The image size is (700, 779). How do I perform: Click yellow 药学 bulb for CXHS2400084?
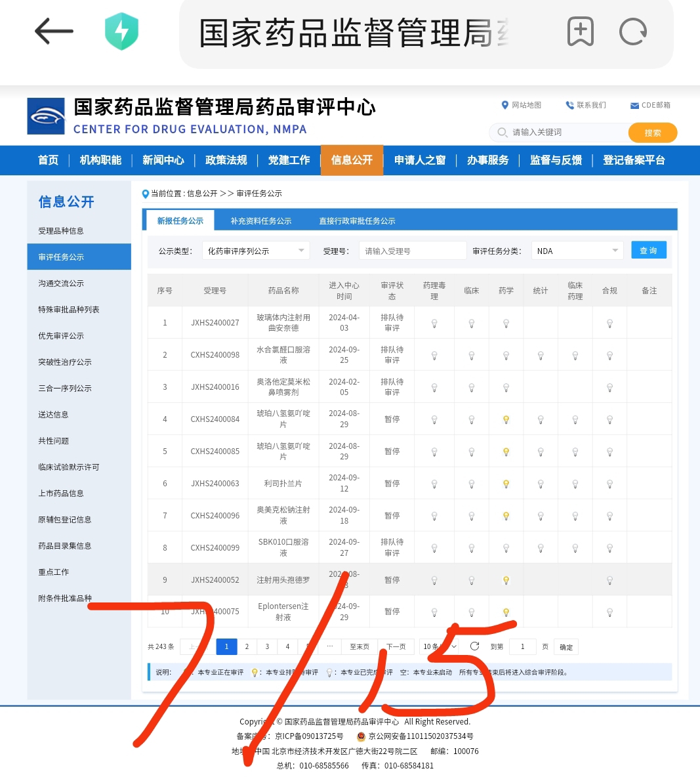pyautogui.click(x=506, y=420)
